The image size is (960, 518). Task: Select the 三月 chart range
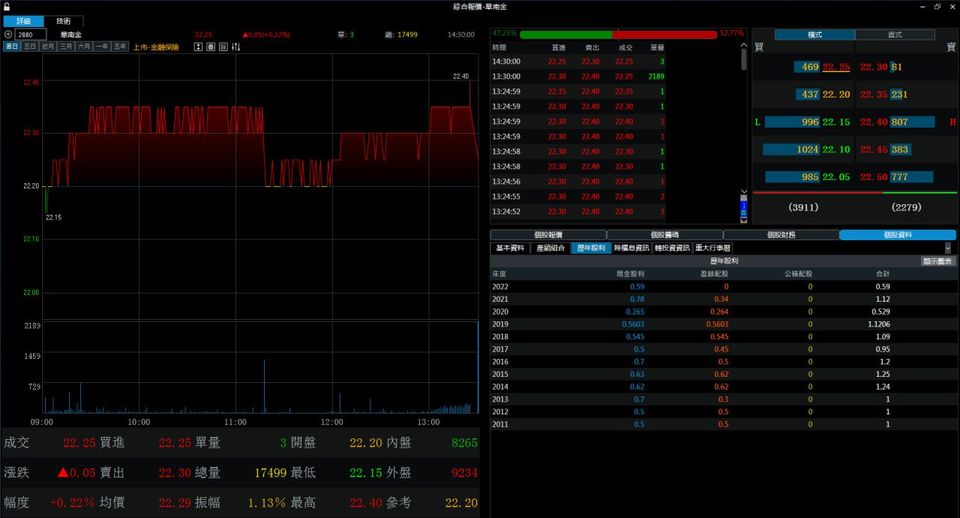click(x=66, y=47)
